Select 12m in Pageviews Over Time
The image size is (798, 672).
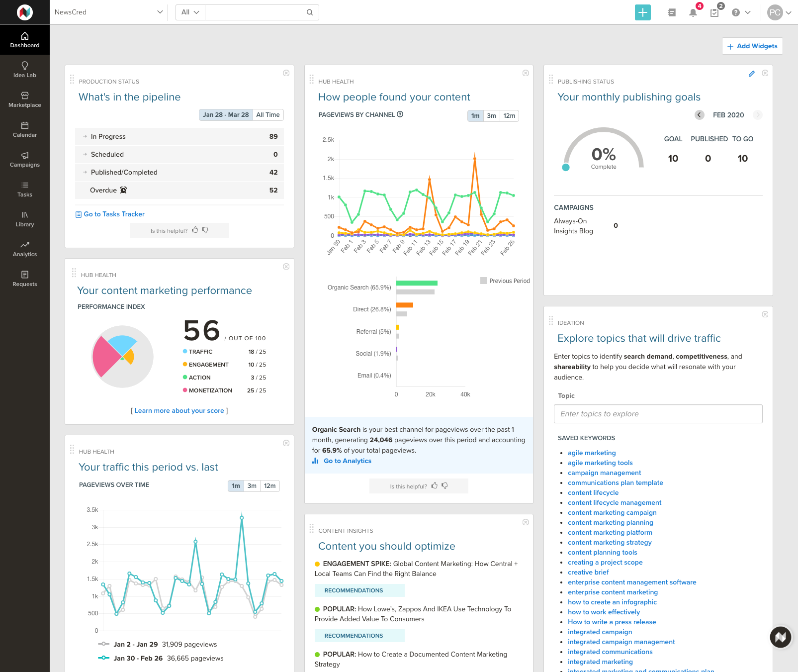(270, 486)
